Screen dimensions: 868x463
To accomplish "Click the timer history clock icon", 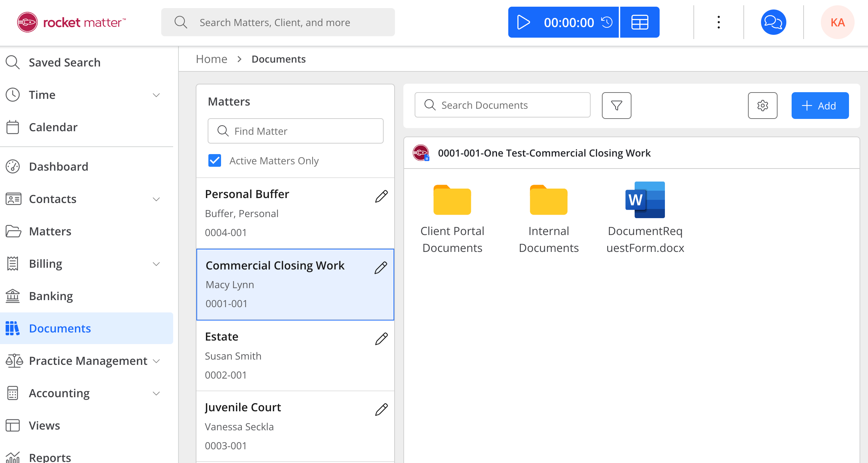I will point(607,23).
